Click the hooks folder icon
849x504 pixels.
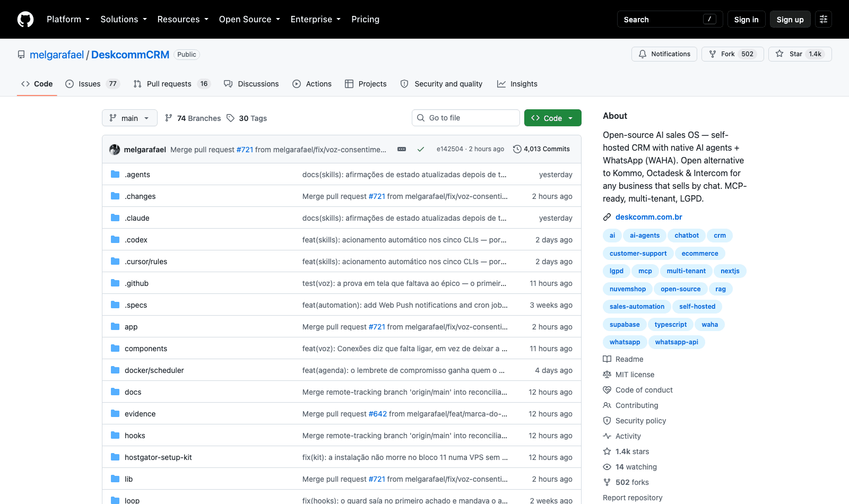click(x=115, y=435)
